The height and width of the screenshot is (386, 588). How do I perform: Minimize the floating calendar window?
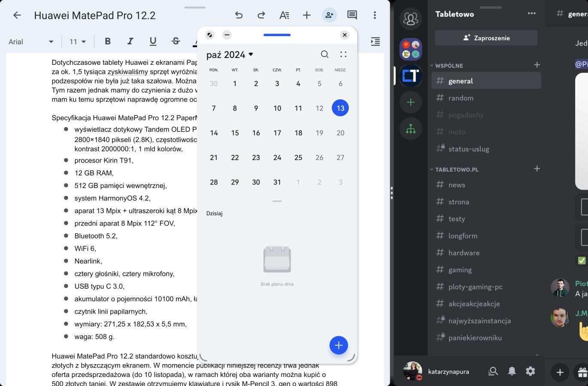(227, 35)
